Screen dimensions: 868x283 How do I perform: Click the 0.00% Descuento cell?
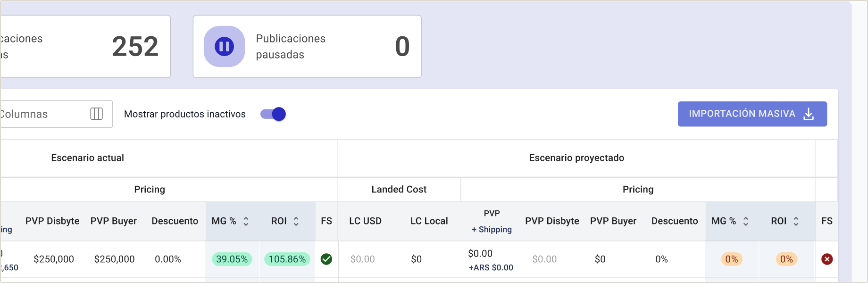tap(168, 259)
